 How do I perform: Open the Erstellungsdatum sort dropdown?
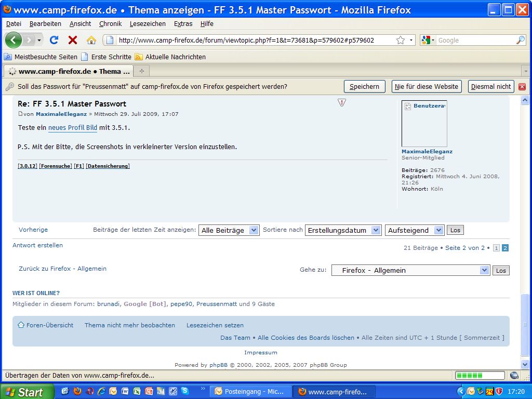(x=376, y=230)
